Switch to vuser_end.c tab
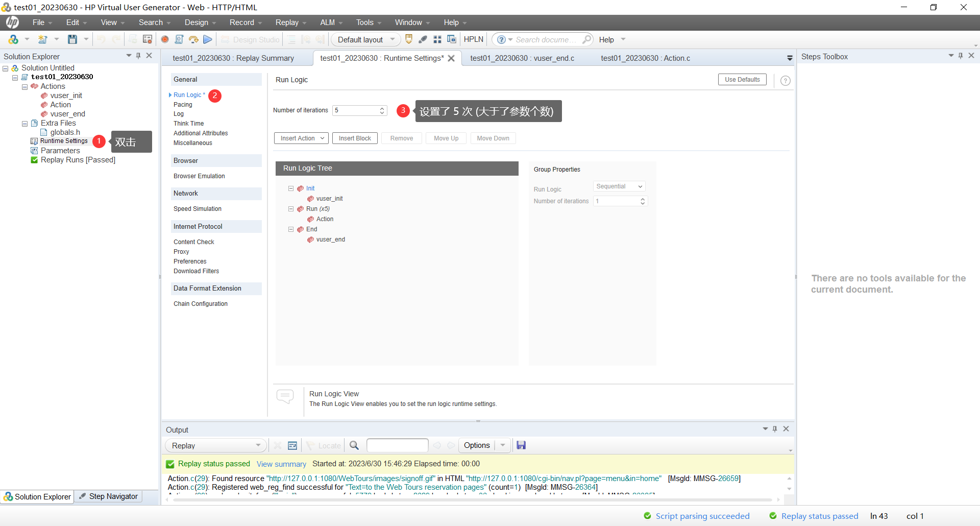Screen dimensions: 980x526 point(522,58)
